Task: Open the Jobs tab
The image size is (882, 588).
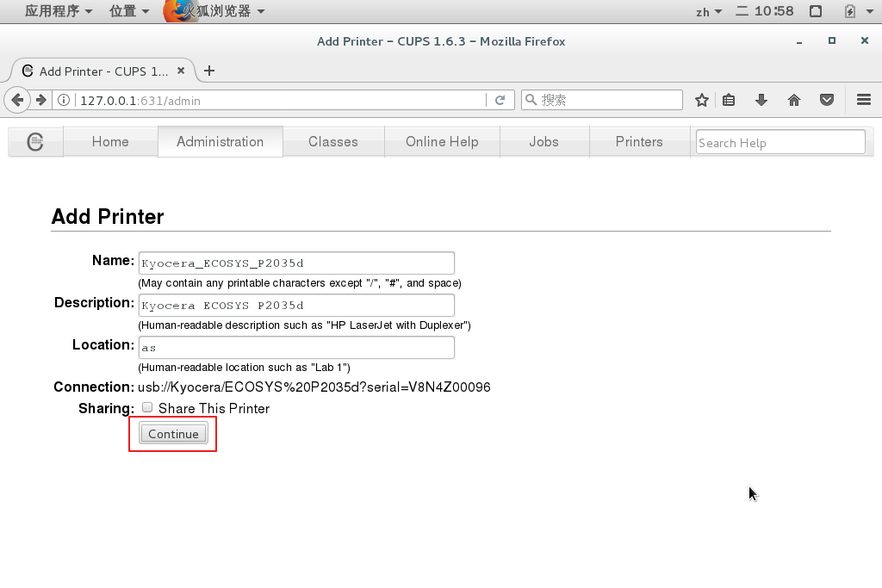Action: 543,142
